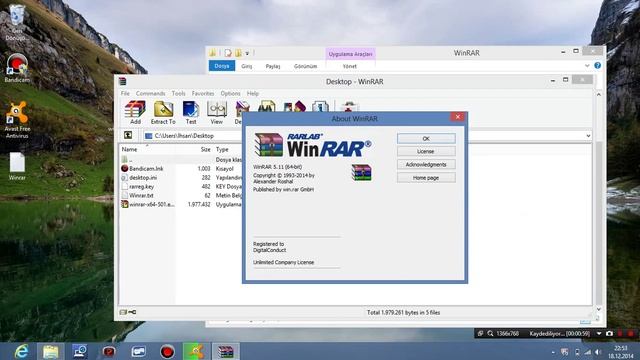
Task: Click the large WinRAR books logo in About dialog
Action: [269, 145]
